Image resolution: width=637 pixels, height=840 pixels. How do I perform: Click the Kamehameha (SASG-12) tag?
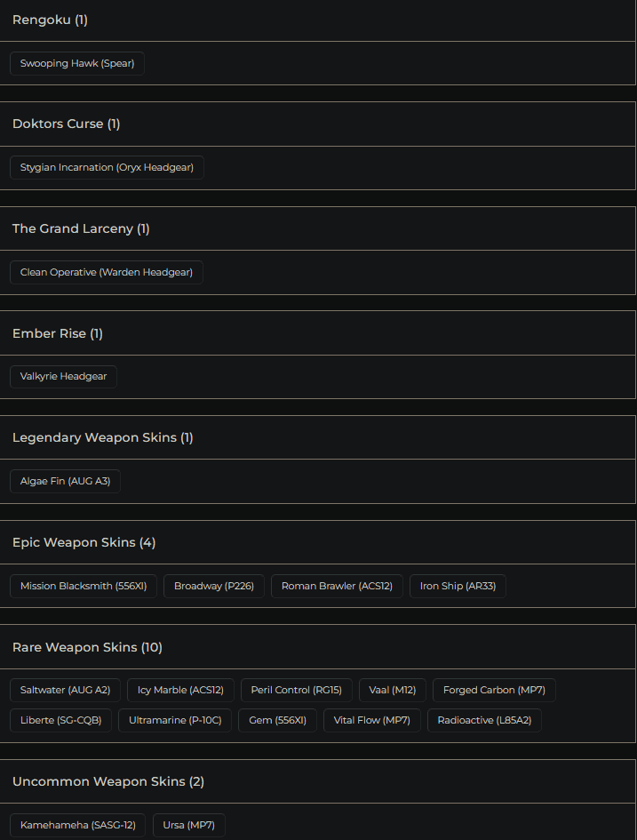pyautogui.click(x=77, y=825)
